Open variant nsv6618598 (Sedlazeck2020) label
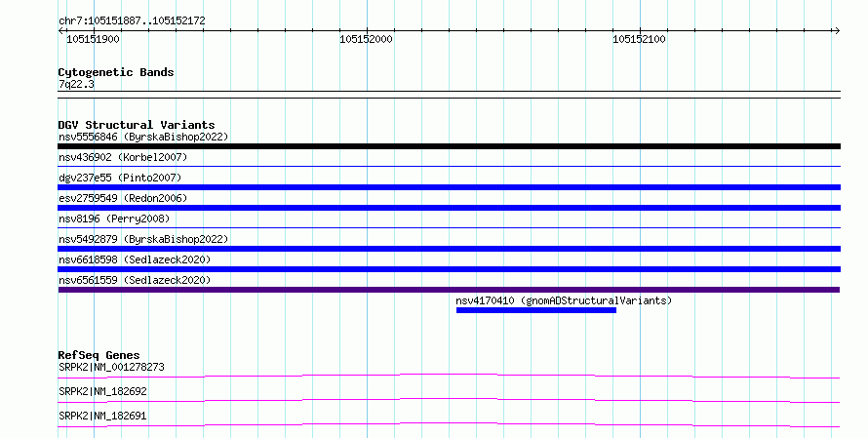Viewport: 868px width, 438px height. click(x=135, y=259)
